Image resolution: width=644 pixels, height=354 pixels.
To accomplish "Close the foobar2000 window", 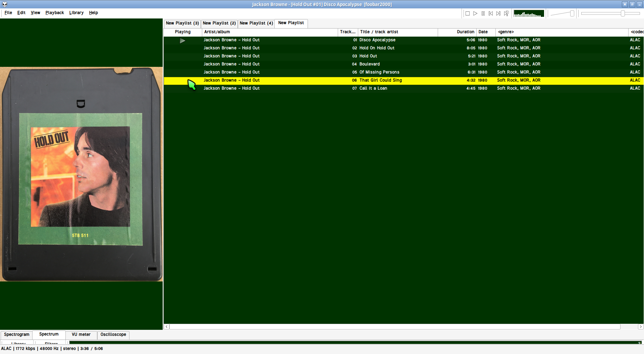I will click(x=625, y=4).
